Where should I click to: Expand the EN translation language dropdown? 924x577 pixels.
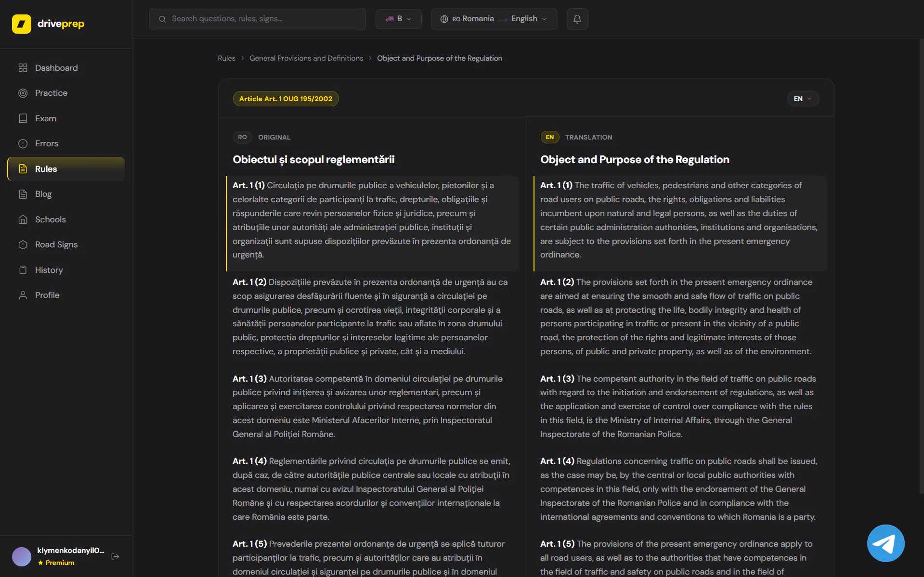point(803,99)
